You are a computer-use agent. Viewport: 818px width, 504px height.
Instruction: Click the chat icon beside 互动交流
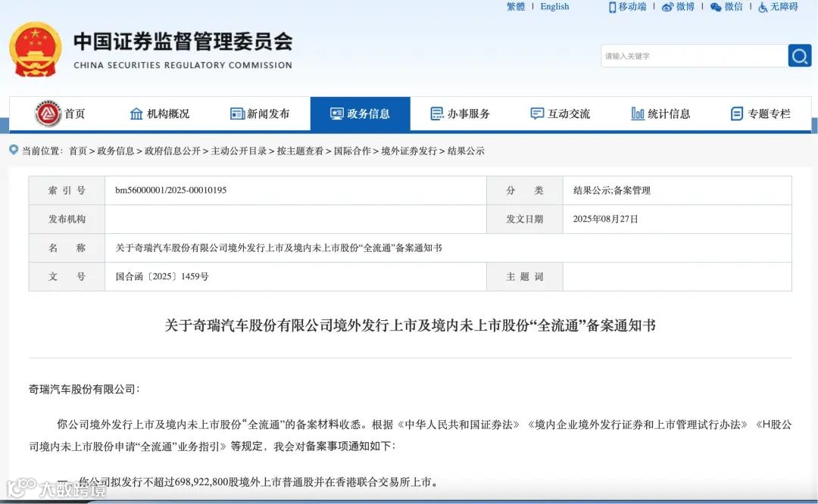click(537, 114)
